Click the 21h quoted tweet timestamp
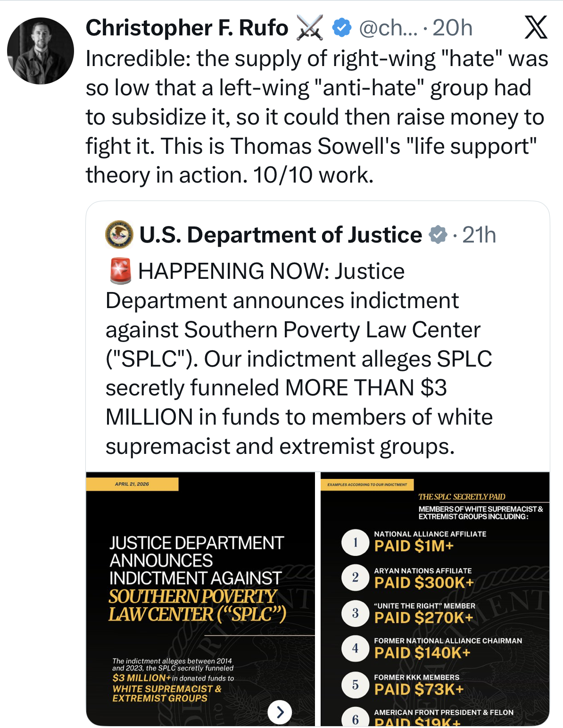The image size is (563, 728). pyautogui.click(x=479, y=235)
